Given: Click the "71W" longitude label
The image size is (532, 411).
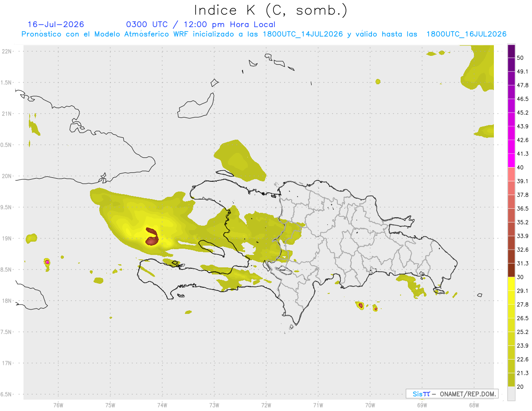Looking at the screenshot, I should pos(318,405).
